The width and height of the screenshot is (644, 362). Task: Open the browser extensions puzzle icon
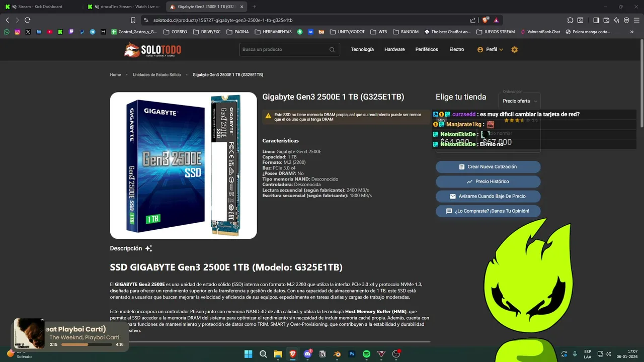[x=570, y=20]
